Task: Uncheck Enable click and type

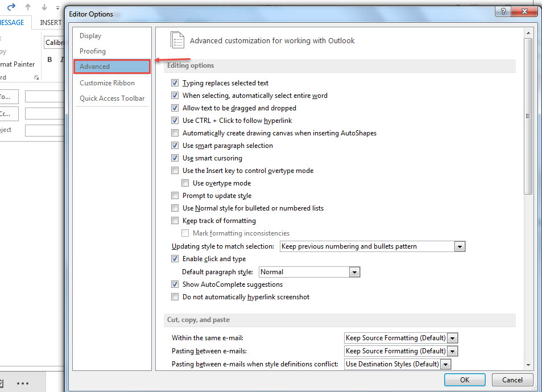Action: (175, 258)
